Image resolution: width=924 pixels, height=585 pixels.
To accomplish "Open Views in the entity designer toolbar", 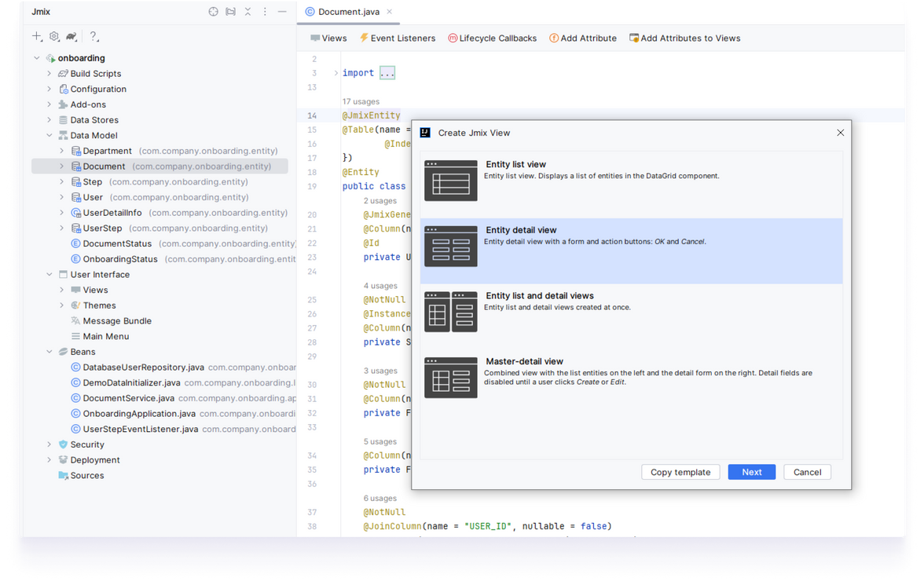I will click(x=328, y=38).
